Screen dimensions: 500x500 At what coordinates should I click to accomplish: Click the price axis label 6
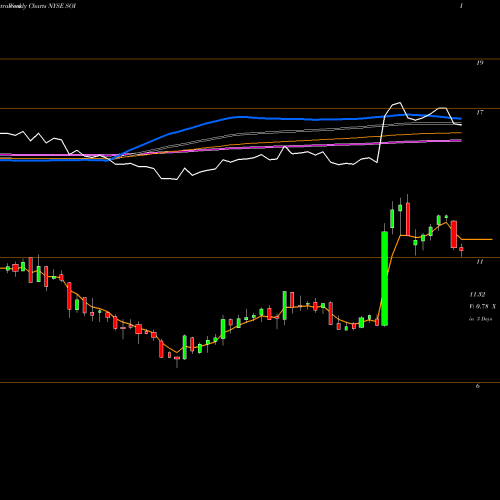tap(478, 386)
